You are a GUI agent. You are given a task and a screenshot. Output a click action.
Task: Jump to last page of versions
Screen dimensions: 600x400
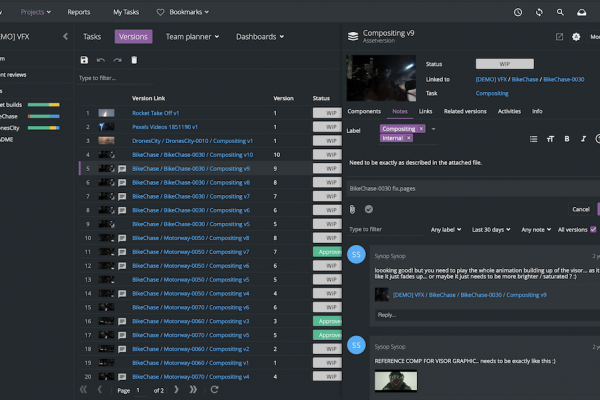coord(193,390)
